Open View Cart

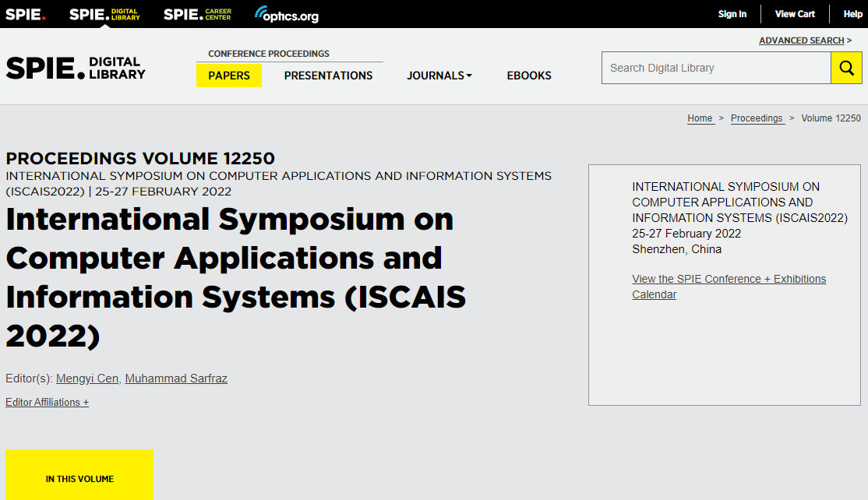(795, 14)
